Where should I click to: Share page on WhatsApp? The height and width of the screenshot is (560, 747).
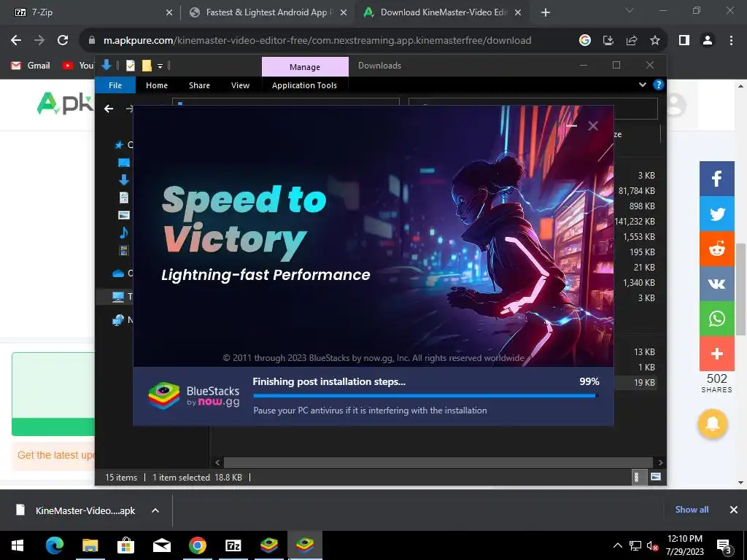click(x=716, y=319)
